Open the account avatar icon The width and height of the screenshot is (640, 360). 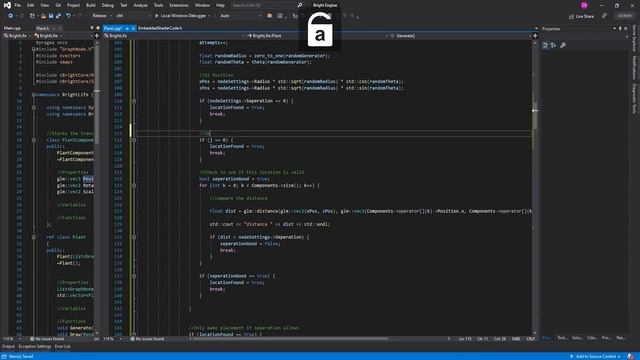click(584, 5)
